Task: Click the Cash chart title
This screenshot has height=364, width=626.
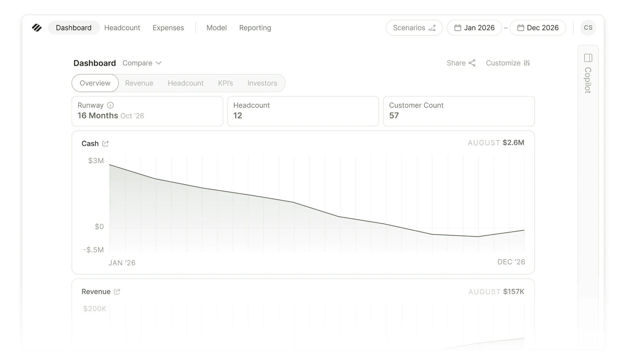Action: 90,144
